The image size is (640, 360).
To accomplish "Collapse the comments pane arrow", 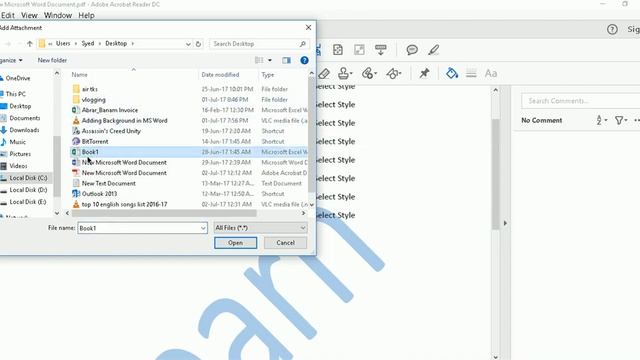I will 505,223.
